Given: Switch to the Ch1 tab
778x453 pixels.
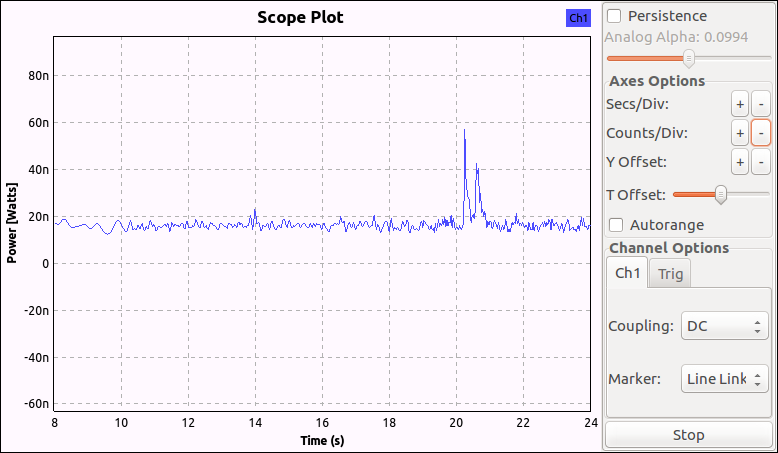Looking at the screenshot, I should click(x=627, y=273).
